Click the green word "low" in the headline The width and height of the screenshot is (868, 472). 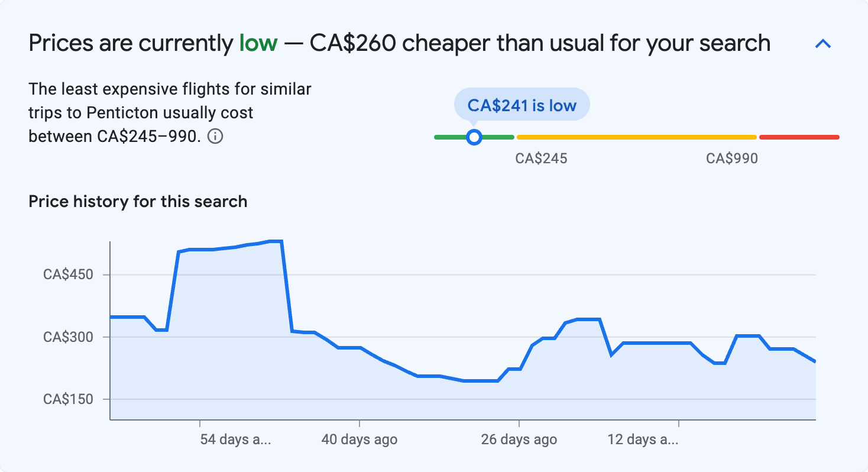(258, 43)
